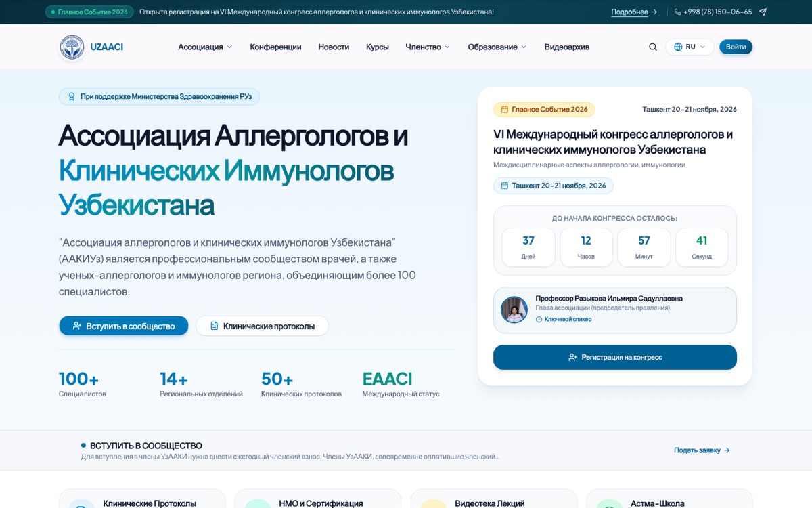Open the white "Клинические протоколы" hero button

click(262, 326)
